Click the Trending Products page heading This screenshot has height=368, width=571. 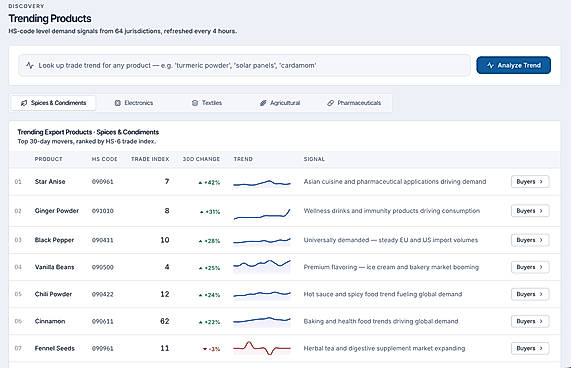50,18
